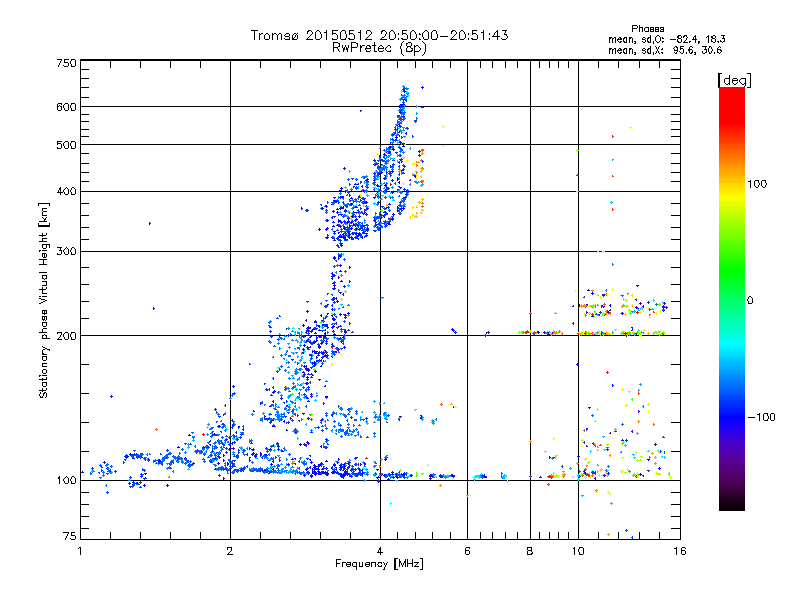The image size is (800, 600).
Task: Click the y-axis '750' tick label
Action: [67, 63]
